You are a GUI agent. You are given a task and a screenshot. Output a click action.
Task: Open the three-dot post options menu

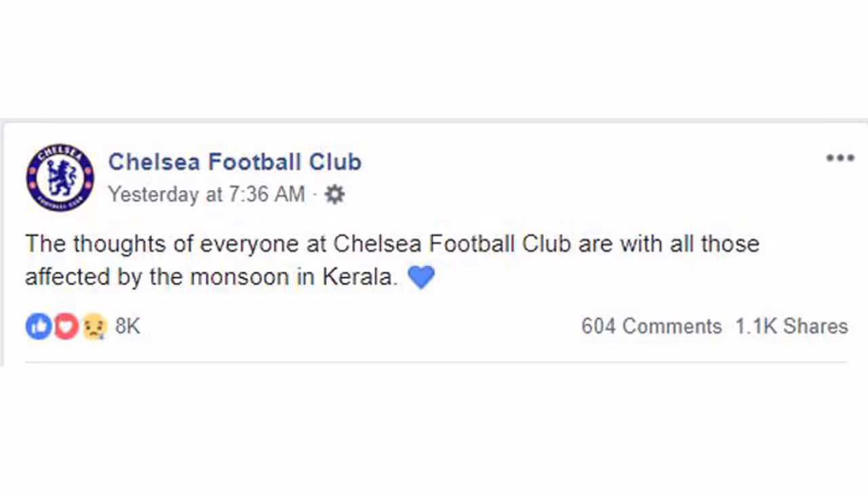pos(840,158)
